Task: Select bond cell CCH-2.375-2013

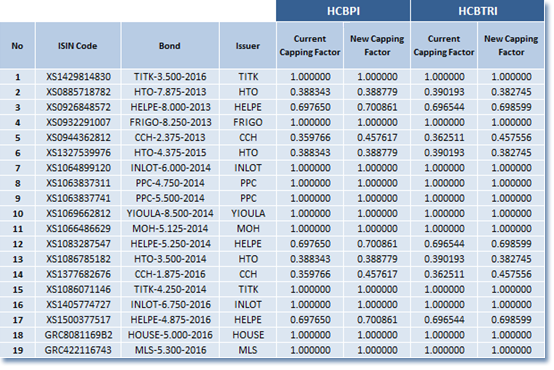Action: 170,137
